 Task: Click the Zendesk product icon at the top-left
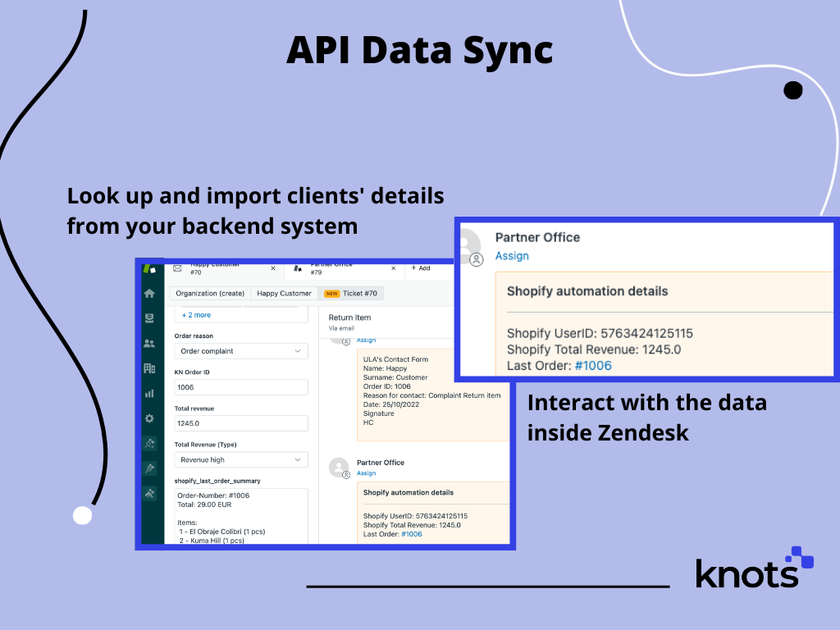[x=150, y=267]
